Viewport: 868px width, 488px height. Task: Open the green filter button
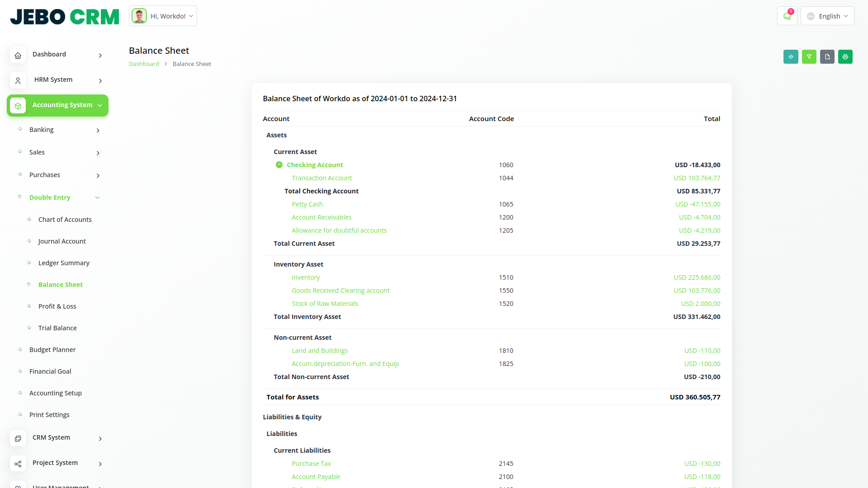[x=809, y=57]
